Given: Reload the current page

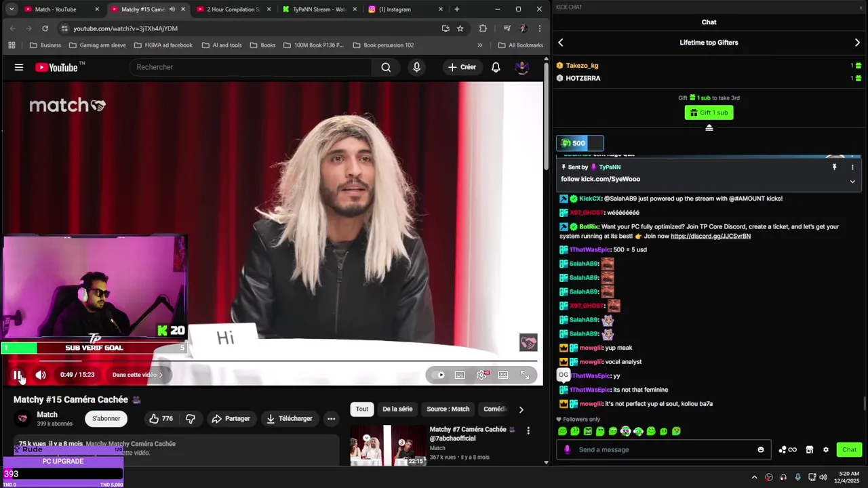Looking at the screenshot, I should [45, 28].
